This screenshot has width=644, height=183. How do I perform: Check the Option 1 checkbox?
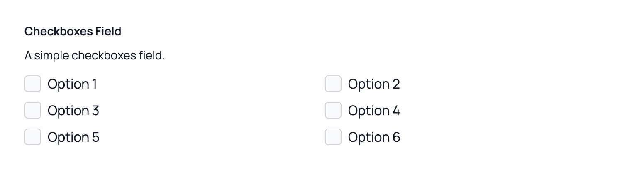[33, 84]
